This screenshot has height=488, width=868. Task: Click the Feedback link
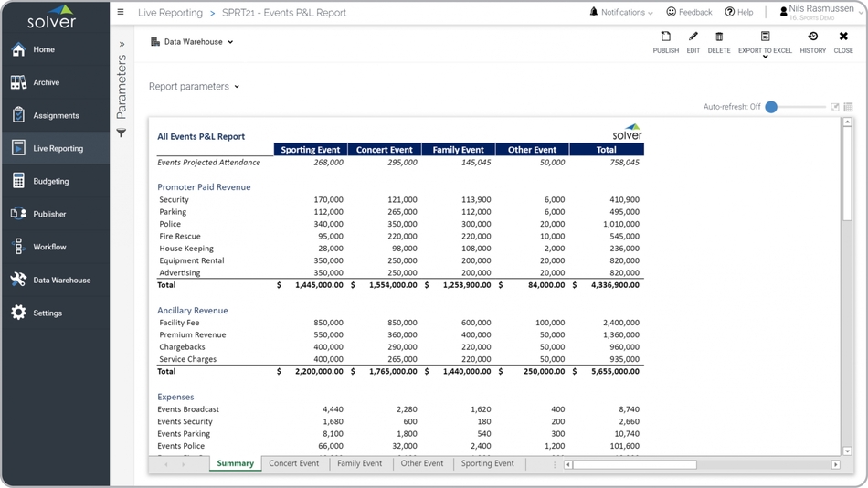point(689,13)
